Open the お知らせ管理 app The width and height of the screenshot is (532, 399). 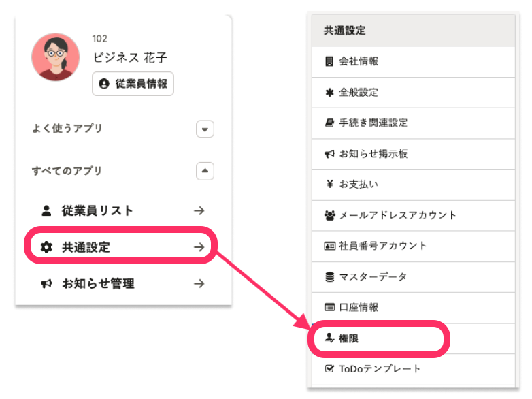(98, 284)
